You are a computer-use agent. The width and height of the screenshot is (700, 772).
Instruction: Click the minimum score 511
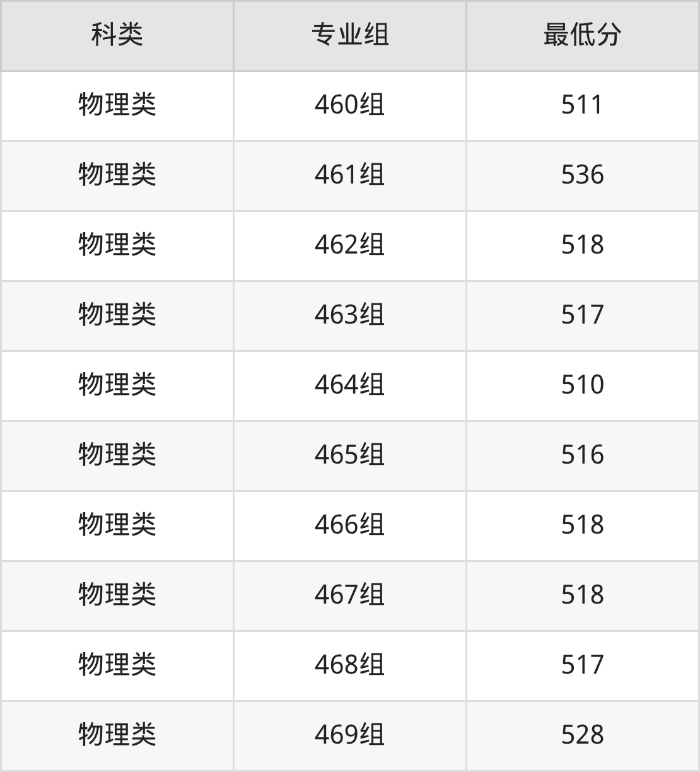583,105
